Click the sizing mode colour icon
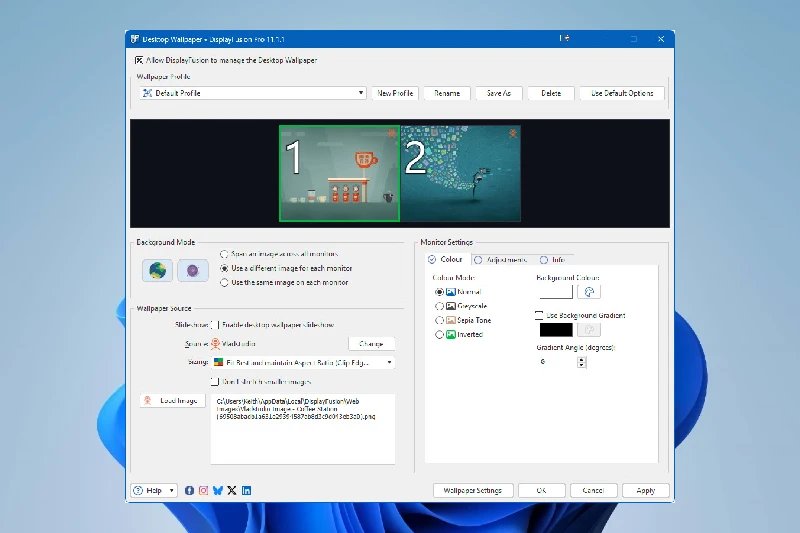The width and height of the screenshot is (800, 533). [218, 362]
